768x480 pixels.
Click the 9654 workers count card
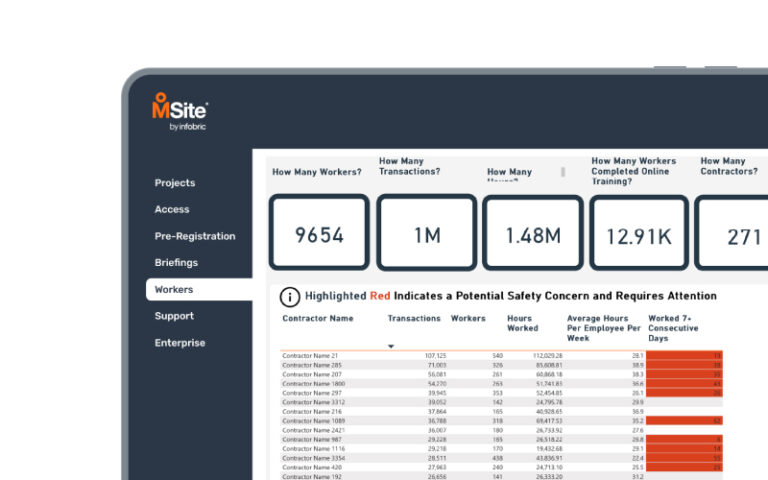click(319, 233)
